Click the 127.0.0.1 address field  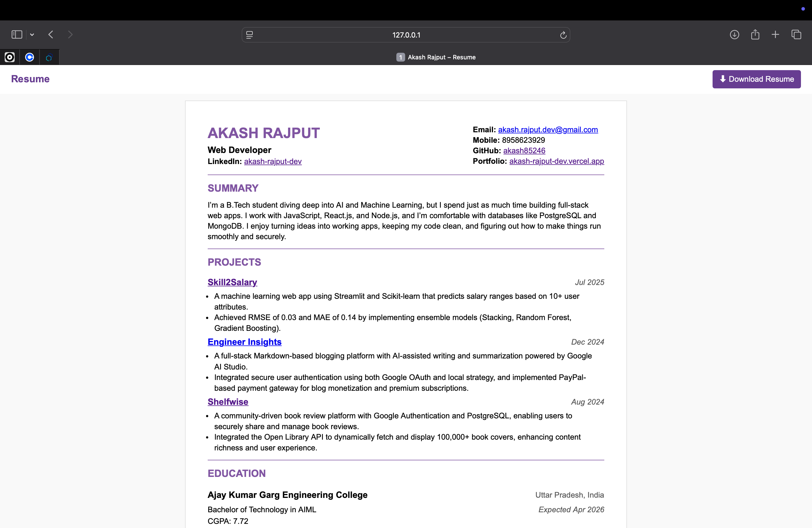406,35
